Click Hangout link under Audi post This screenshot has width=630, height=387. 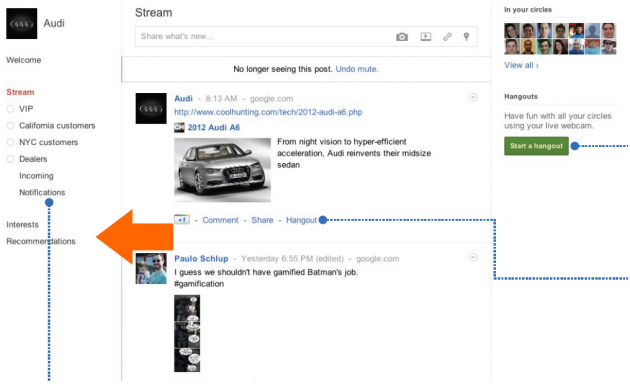[x=301, y=220]
